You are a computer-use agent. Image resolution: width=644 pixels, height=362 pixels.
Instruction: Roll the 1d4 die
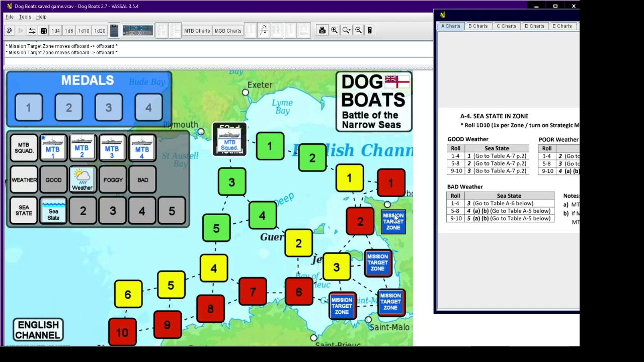(x=55, y=31)
